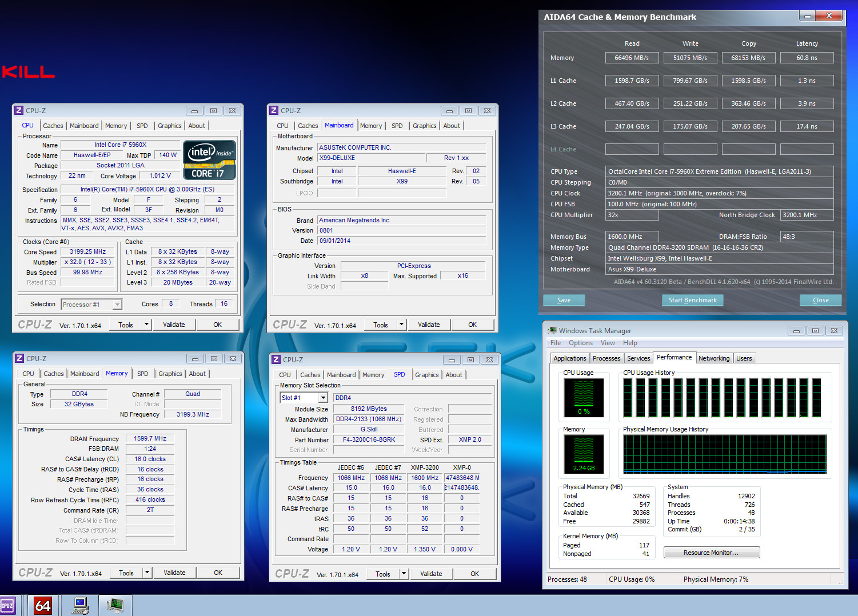Click Validate in the CPU-Z Memory window
This screenshot has height=616, width=858.
click(x=174, y=573)
